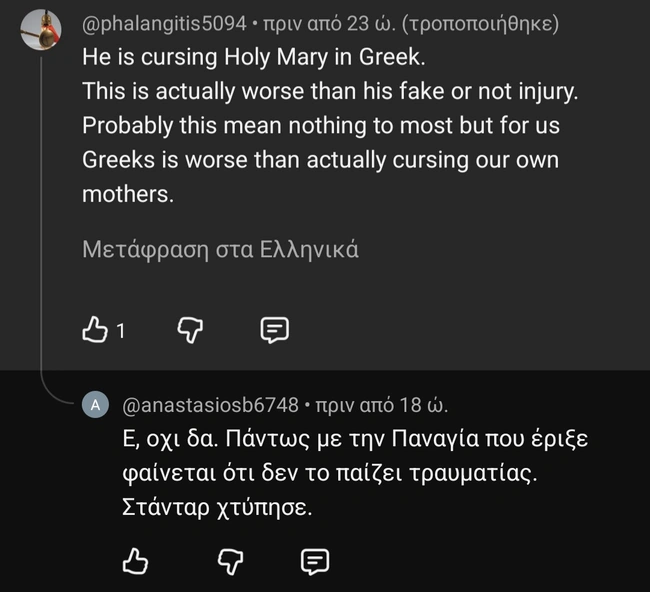Click the text "Στάνταρ χτύπησε."
Viewport: 650px width, 592px height.
pos(216,508)
